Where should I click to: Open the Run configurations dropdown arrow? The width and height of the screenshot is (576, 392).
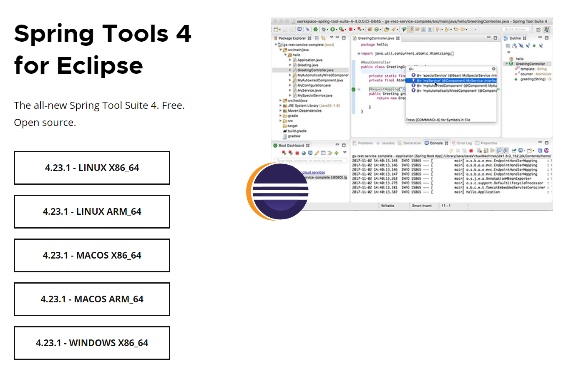tap(336, 29)
